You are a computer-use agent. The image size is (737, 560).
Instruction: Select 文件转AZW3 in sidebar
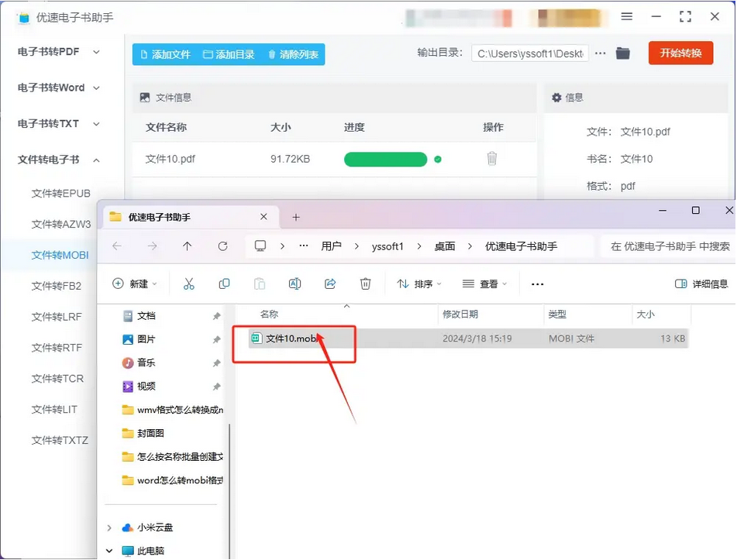[61, 224]
